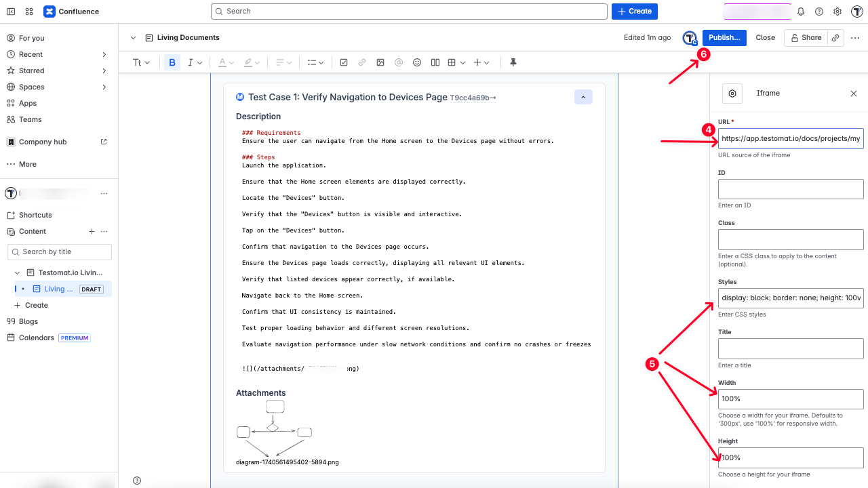Click the mention (@) icon in the toolbar
Image resolution: width=868 pixels, height=488 pixels.
[x=399, y=62]
